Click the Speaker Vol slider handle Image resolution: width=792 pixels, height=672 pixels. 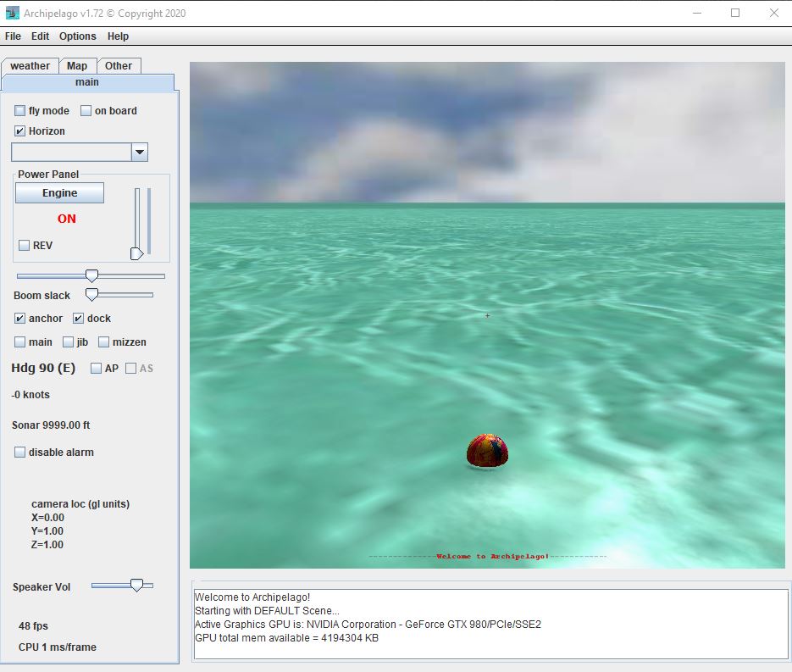pos(136,586)
